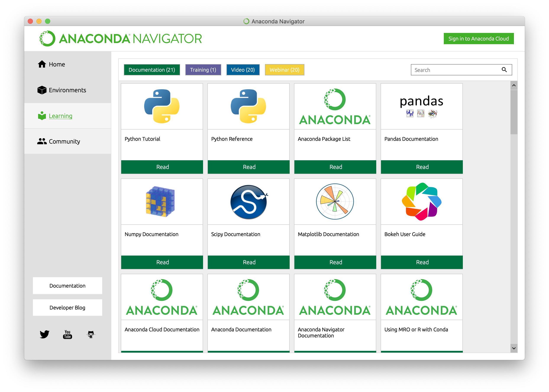549x392 pixels.
Task: Open the GitHub octocat icon link
Action: pyautogui.click(x=91, y=334)
